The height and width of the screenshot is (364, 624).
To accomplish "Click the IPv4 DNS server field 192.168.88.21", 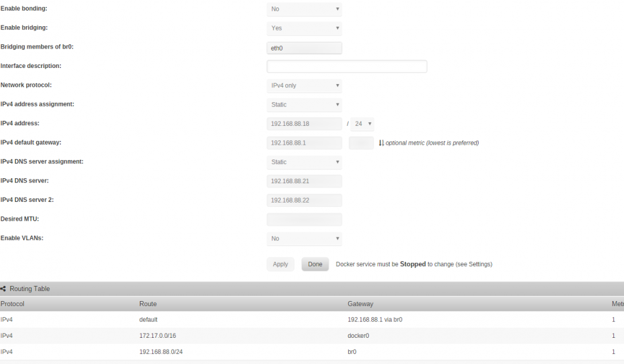I will tap(304, 181).
